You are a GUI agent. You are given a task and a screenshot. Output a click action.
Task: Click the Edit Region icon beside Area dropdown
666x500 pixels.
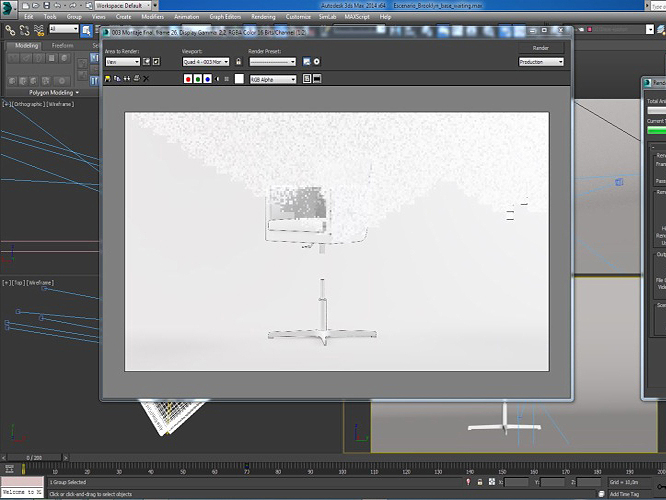(x=147, y=62)
